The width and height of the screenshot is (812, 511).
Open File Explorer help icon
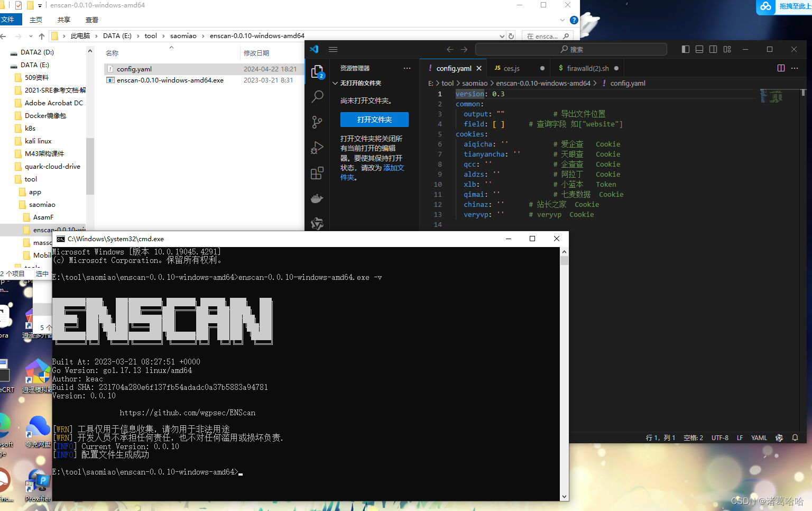(574, 20)
